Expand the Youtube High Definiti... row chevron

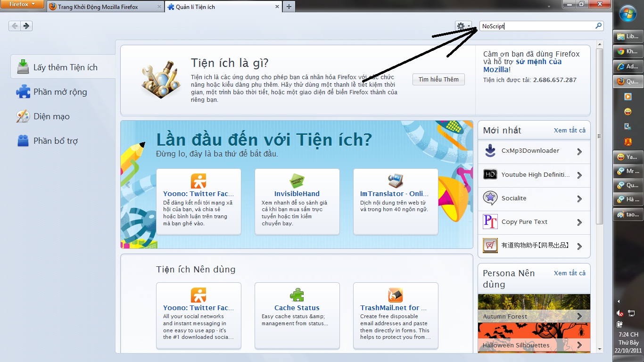[579, 175]
